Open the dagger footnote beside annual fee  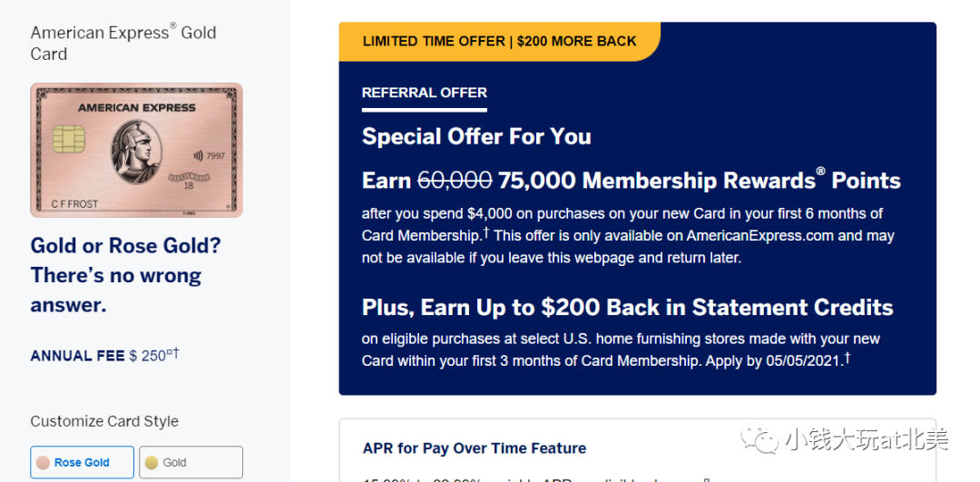(176, 353)
